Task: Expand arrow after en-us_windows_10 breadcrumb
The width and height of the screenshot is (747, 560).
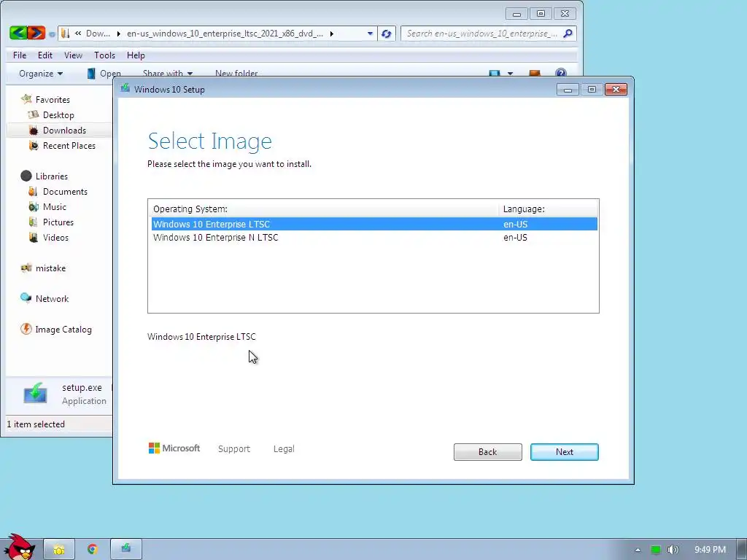Action: click(332, 34)
